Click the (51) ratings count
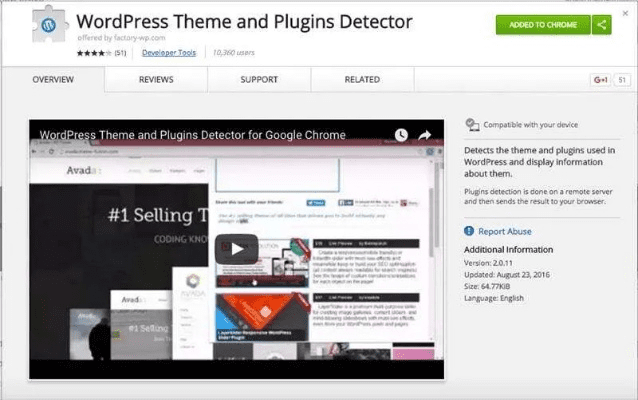Screen dimensions: 638x400 pos(120,51)
